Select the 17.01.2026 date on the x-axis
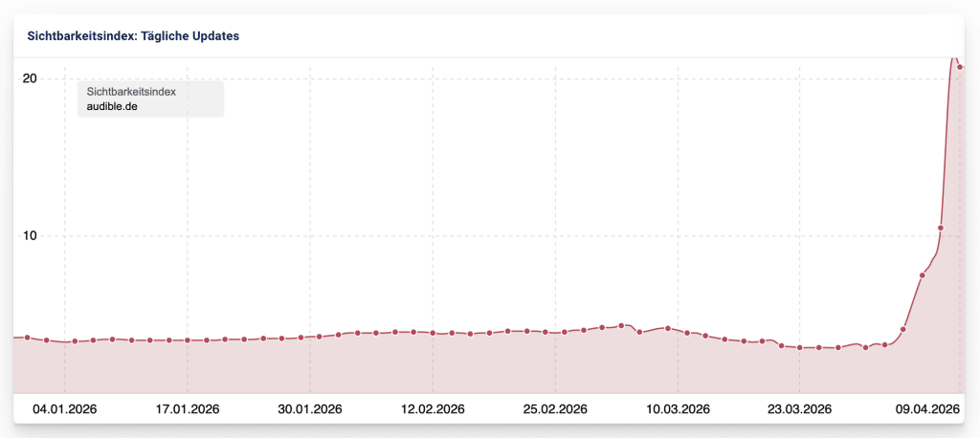 (x=188, y=408)
